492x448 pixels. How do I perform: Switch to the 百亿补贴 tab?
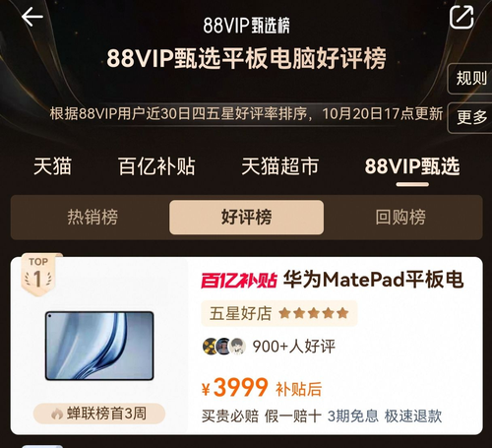pyautogui.click(x=156, y=166)
